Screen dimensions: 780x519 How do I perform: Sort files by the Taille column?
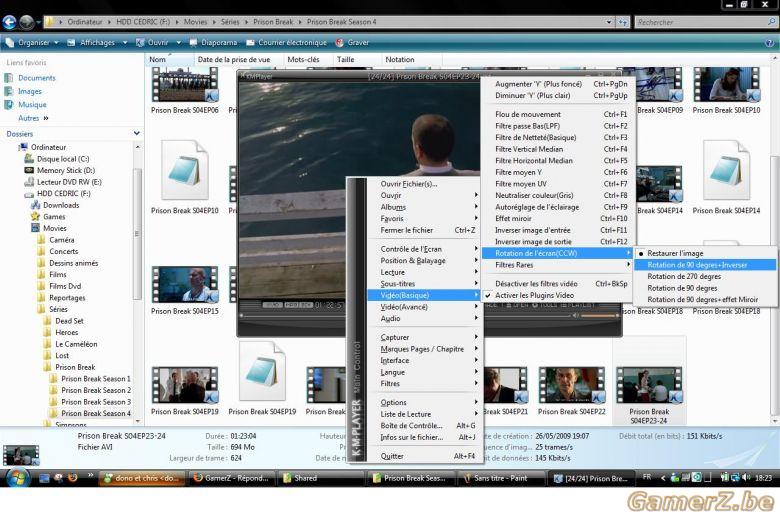(346, 60)
